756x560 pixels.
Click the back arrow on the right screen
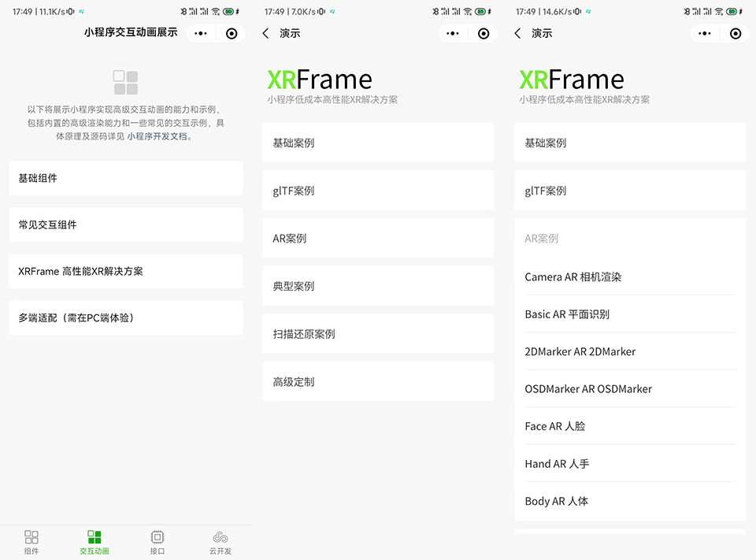tap(517, 33)
